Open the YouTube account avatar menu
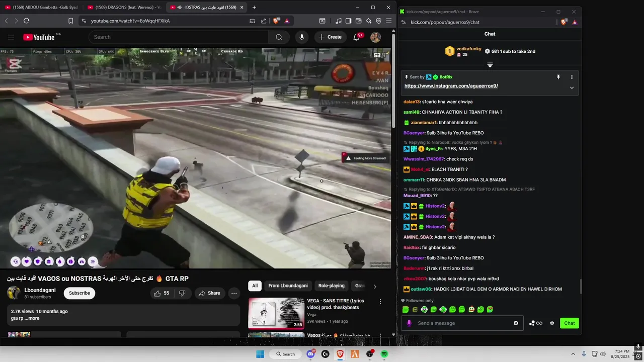Screen dimensions: 644x362 tap(375, 37)
